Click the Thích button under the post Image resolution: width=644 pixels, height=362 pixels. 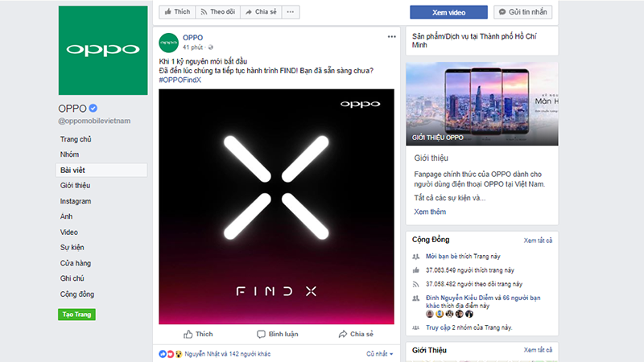pos(198,334)
